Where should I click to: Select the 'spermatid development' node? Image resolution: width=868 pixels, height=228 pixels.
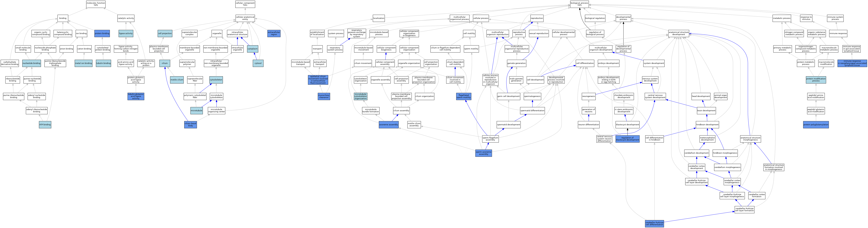point(508,125)
